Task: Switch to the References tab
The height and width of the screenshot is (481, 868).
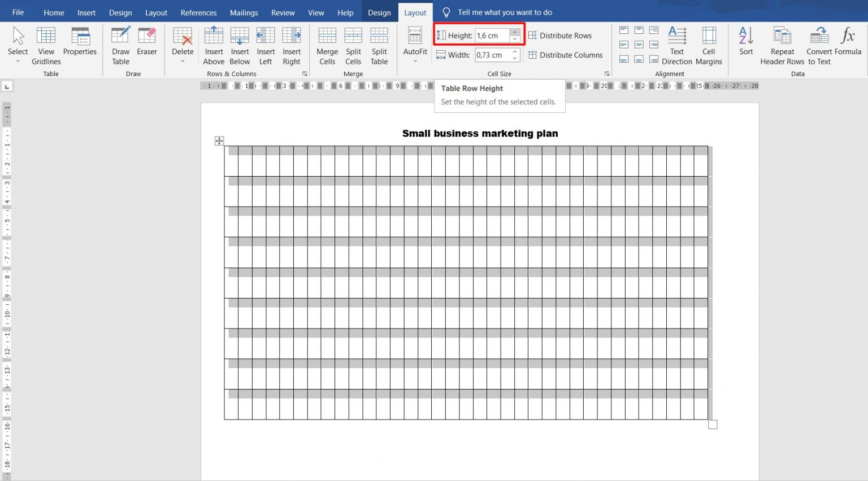Action: pos(198,12)
